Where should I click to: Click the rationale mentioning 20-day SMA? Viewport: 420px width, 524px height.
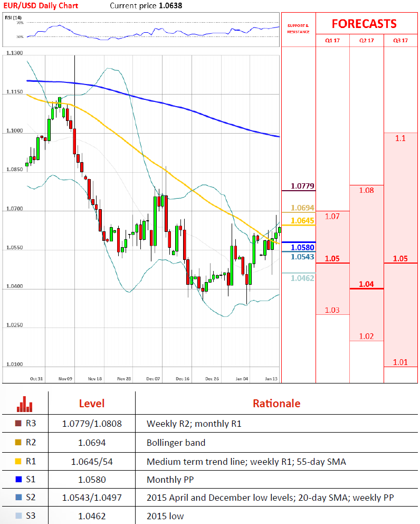[270, 498]
